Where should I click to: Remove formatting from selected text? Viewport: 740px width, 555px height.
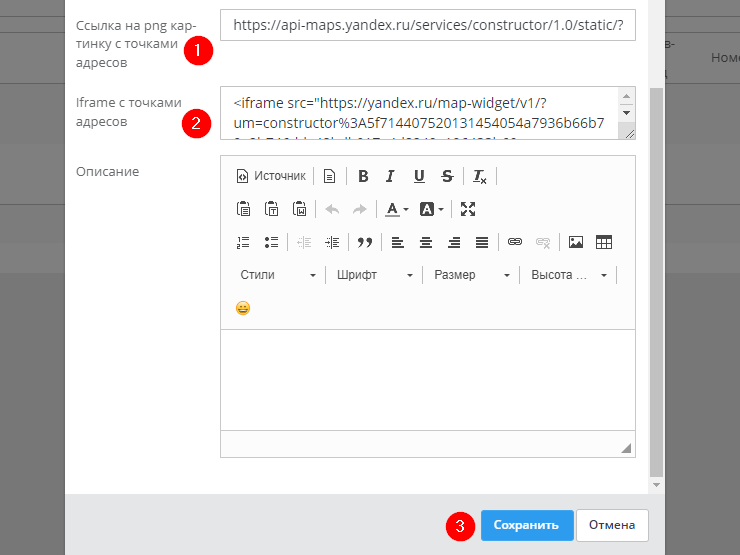(x=480, y=176)
